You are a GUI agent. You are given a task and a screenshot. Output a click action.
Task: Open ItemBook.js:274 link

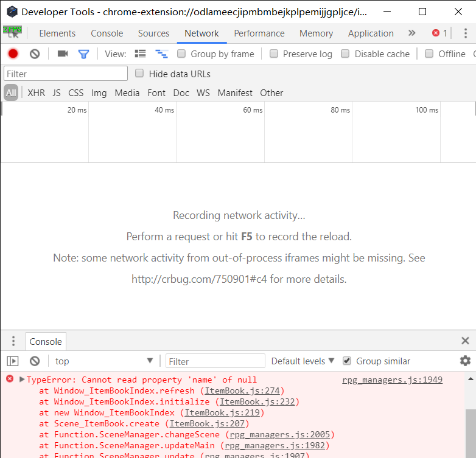coord(242,390)
